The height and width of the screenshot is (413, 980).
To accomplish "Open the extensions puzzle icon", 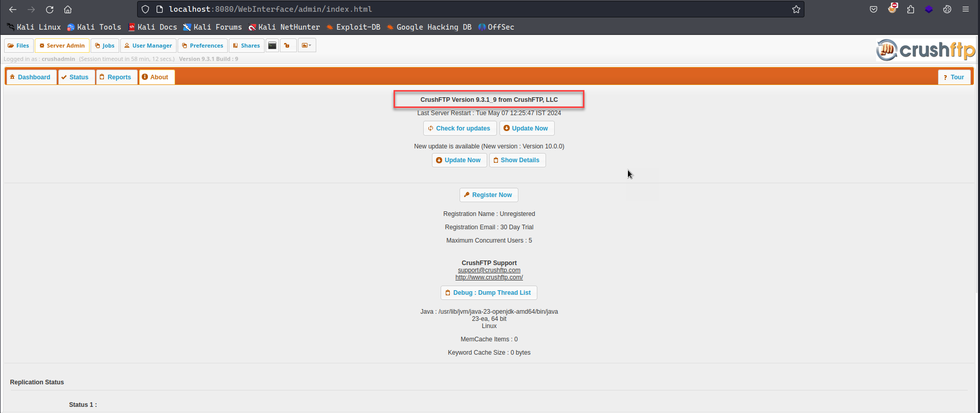I will tap(910, 9).
